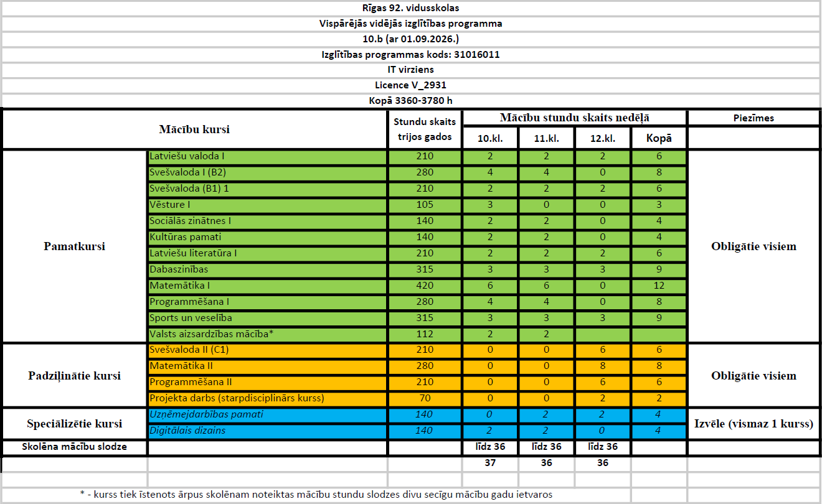This screenshot has width=822, height=504.
Task: Select the Digitālais dizains course cell
Action: click(267, 431)
